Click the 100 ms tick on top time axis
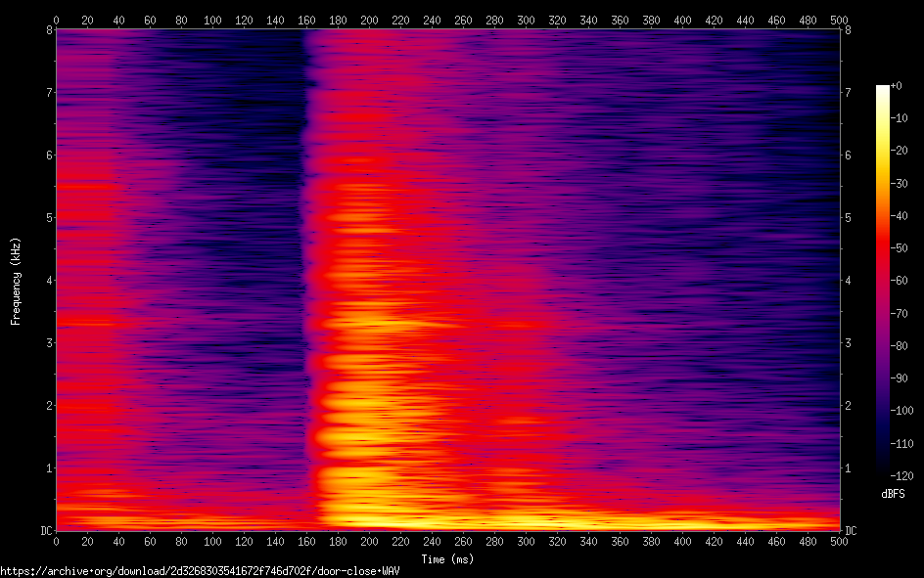This screenshot has width=924, height=578. click(x=212, y=19)
